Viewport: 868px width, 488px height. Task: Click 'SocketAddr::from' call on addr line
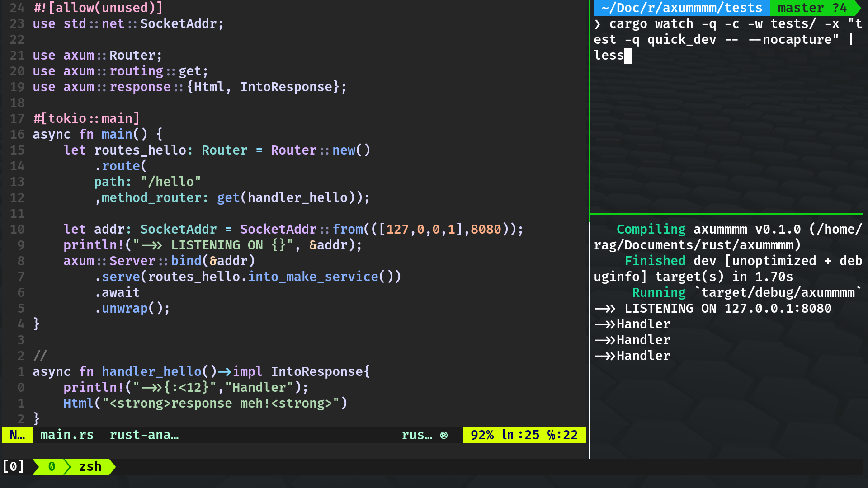pyautogui.click(x=302, y=230)
